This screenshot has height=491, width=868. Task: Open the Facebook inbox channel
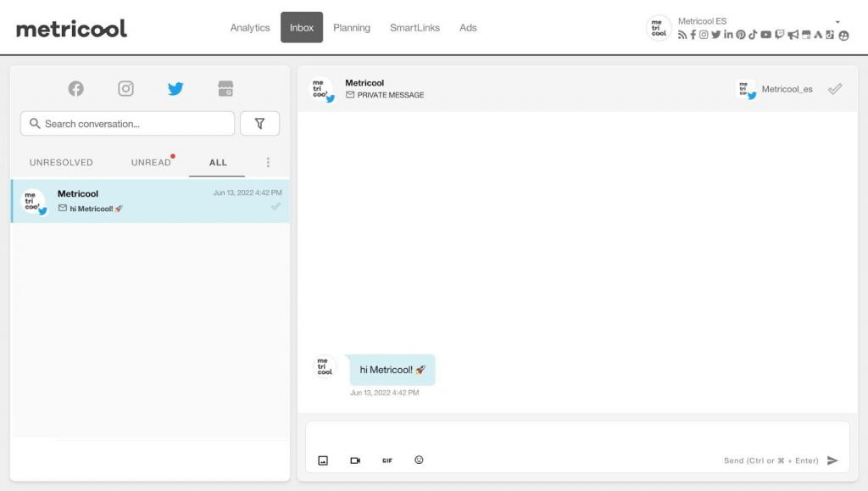pyautogui.click(x=75, y=88)
